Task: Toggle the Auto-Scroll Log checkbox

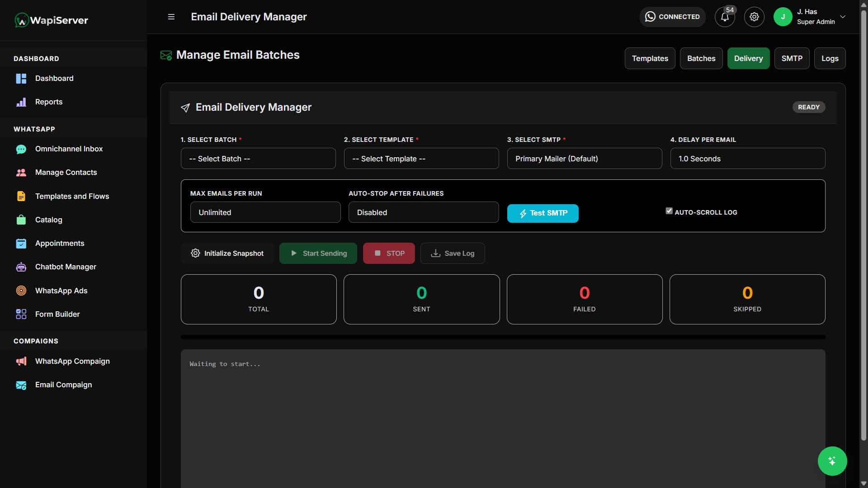Action: [x=669, y=211]
